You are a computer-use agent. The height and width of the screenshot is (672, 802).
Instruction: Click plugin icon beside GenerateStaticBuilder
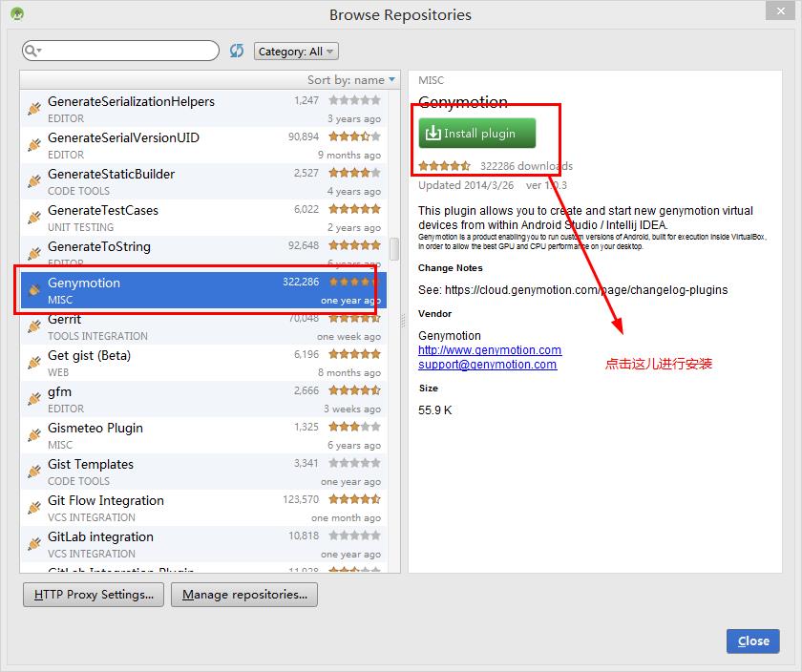pyautogui.click(x=34, y=181)
